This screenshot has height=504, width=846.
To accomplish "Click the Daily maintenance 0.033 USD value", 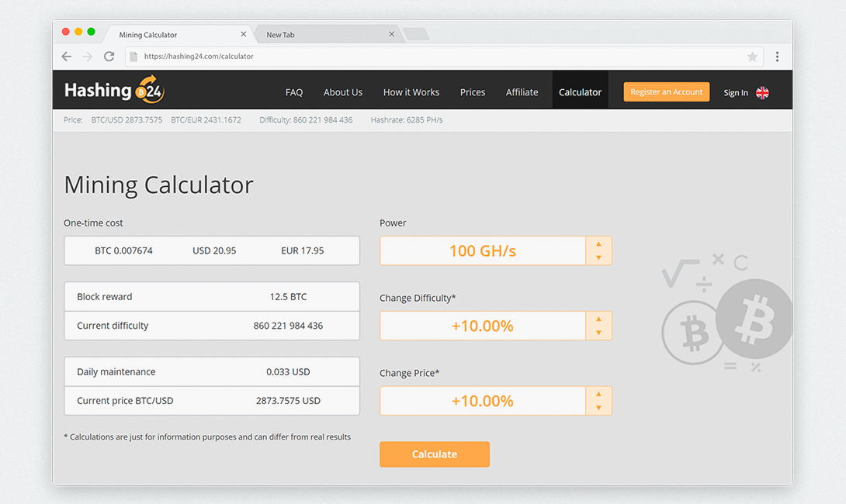I will (288, 372).
